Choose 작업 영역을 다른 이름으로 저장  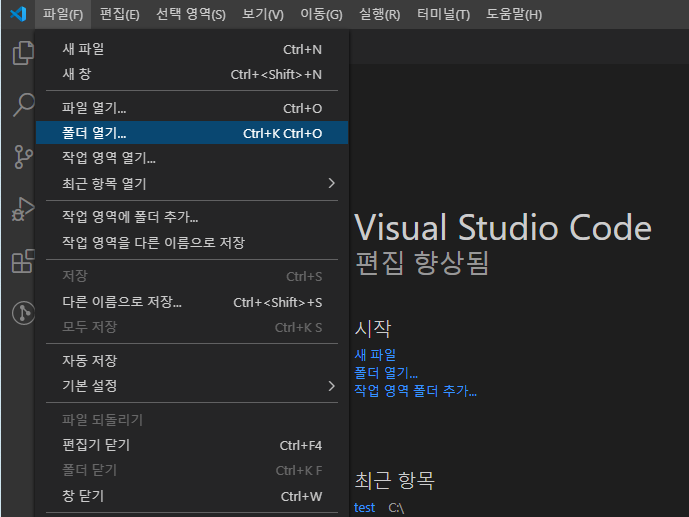pyautogui.click(x=192, y=242)
